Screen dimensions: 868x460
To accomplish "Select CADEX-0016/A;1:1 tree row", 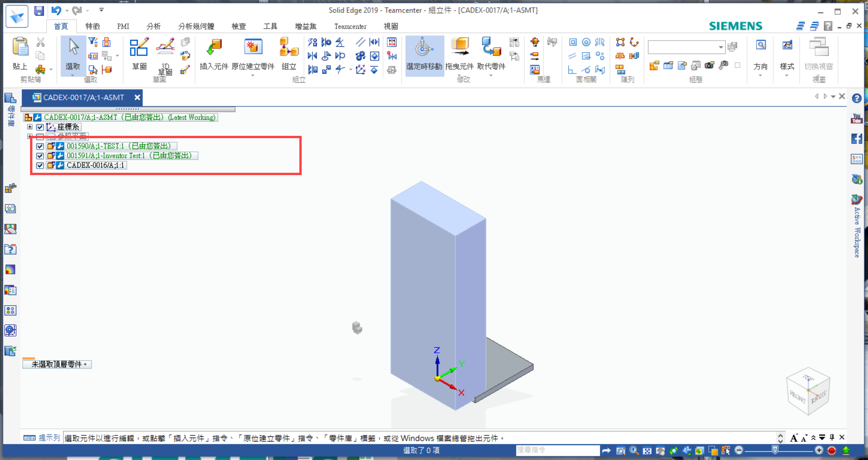I will point(96,165).
